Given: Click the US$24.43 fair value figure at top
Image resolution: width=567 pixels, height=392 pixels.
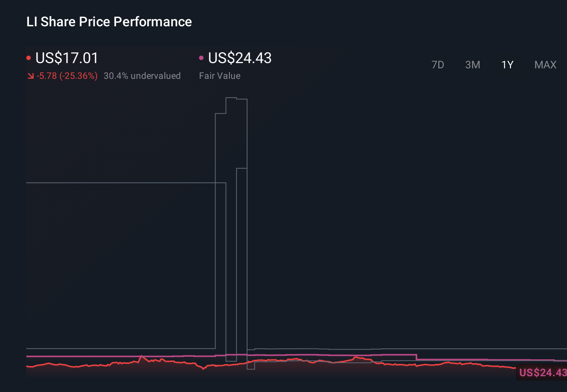Looking at the screenshot, I should [x=240, y=58].
